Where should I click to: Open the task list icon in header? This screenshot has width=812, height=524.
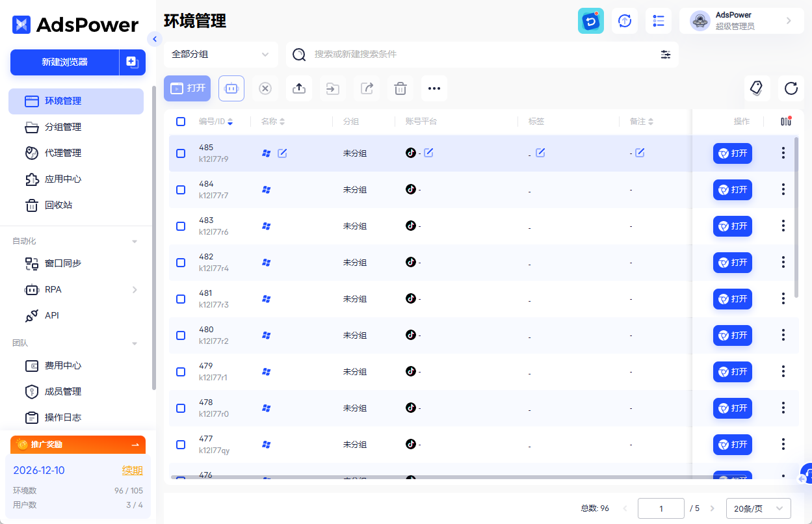(x=659, y=21)
